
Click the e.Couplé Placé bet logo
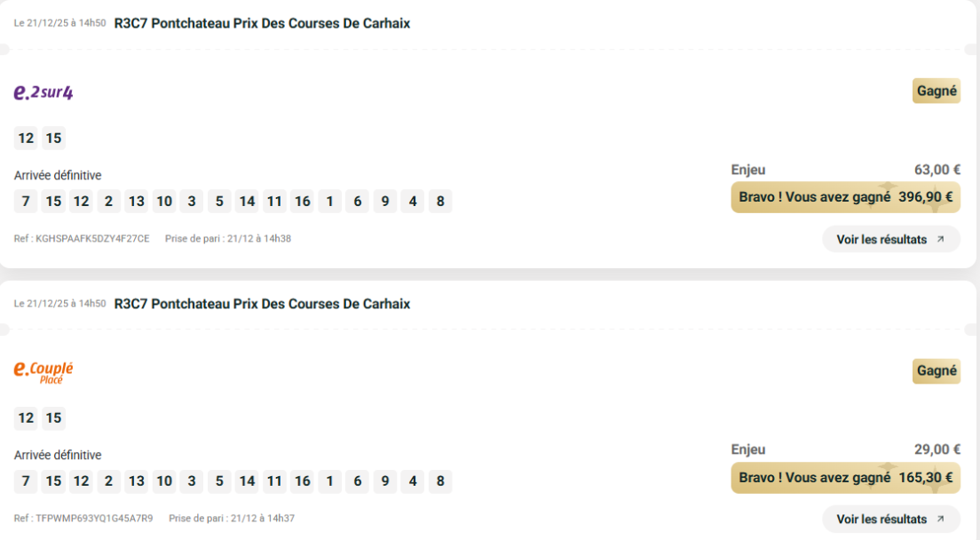pos(43,371)
